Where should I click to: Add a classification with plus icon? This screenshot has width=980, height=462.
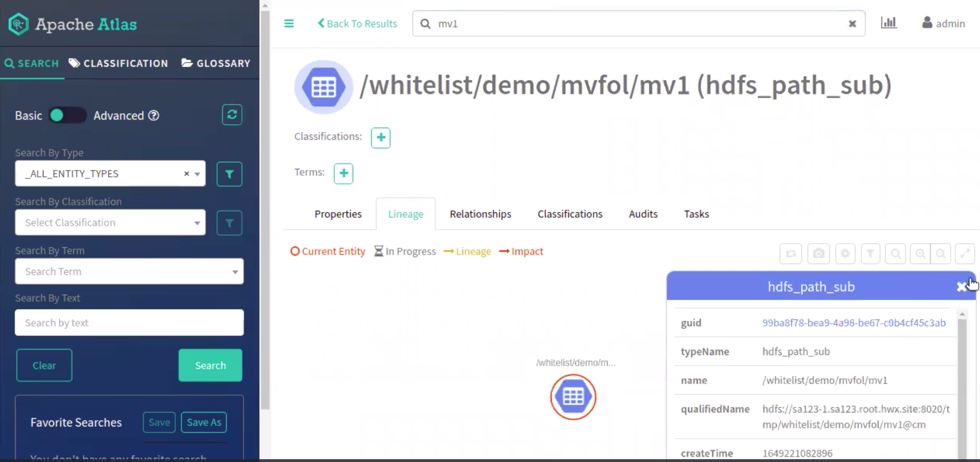[x=381, y=137]
